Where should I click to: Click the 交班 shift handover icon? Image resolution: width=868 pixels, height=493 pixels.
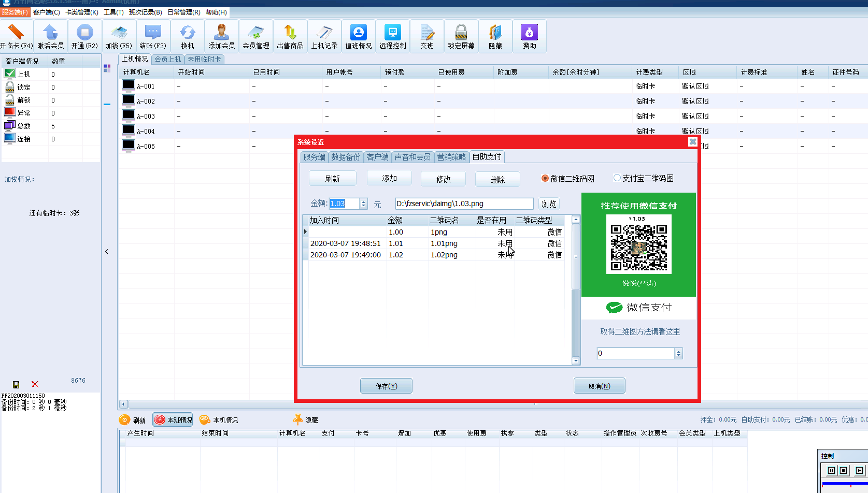pos(427,36)
